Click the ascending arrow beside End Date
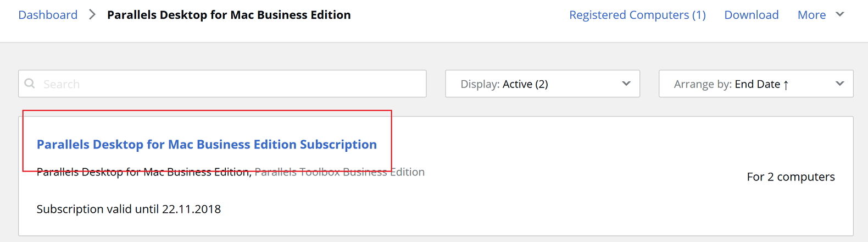868x242 pixels. coord(786,85)
